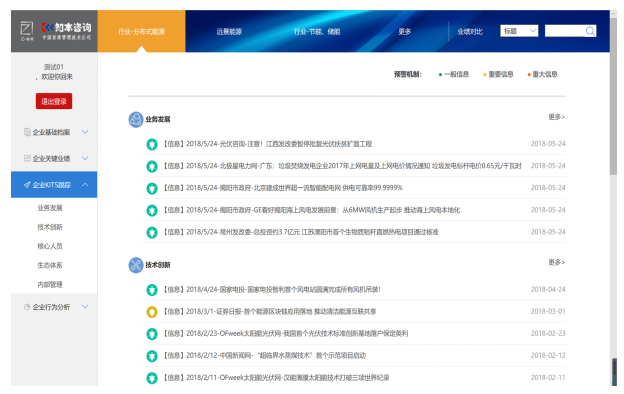Click info icon beside 北极星电力网 广东 item
The height and width of the screenshot is (394, 624).
click(152, 166)
